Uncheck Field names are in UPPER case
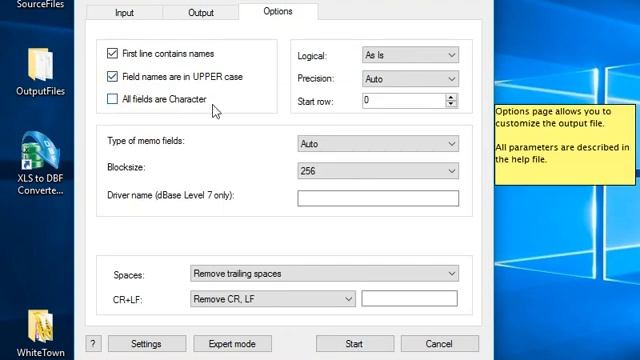Image resolution: width=640 pixels, height=360 pixels. (112, 76)
